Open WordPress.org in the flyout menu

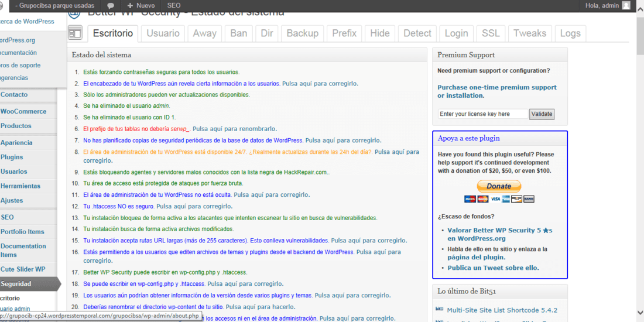point(18,40)
